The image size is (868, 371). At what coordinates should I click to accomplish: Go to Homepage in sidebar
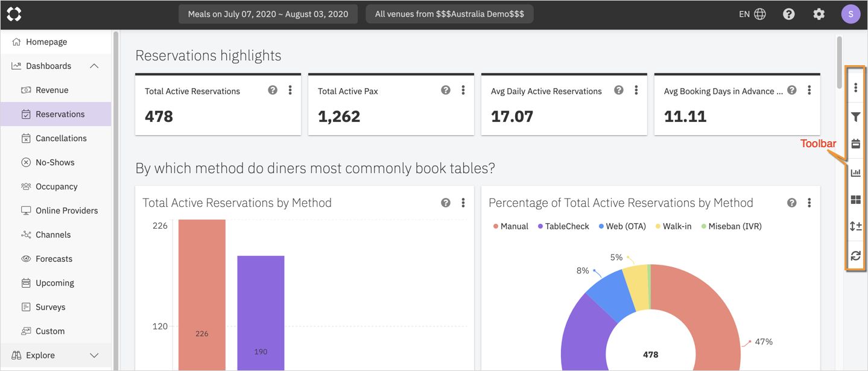[55, 42]
